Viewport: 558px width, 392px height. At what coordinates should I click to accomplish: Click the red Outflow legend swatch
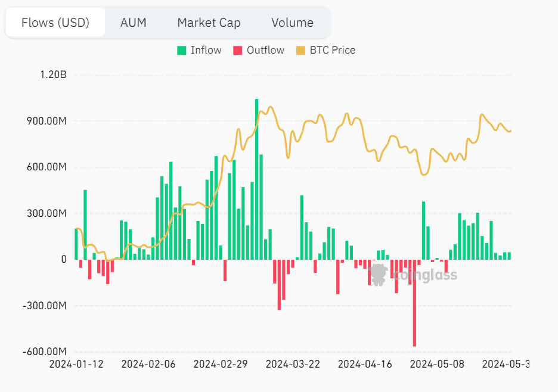click(x=238, y=51)
